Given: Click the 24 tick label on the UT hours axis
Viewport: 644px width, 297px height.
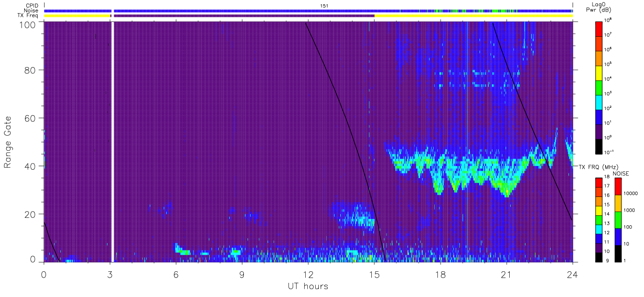Looking at the screenshot, I should tap(572, 274).
